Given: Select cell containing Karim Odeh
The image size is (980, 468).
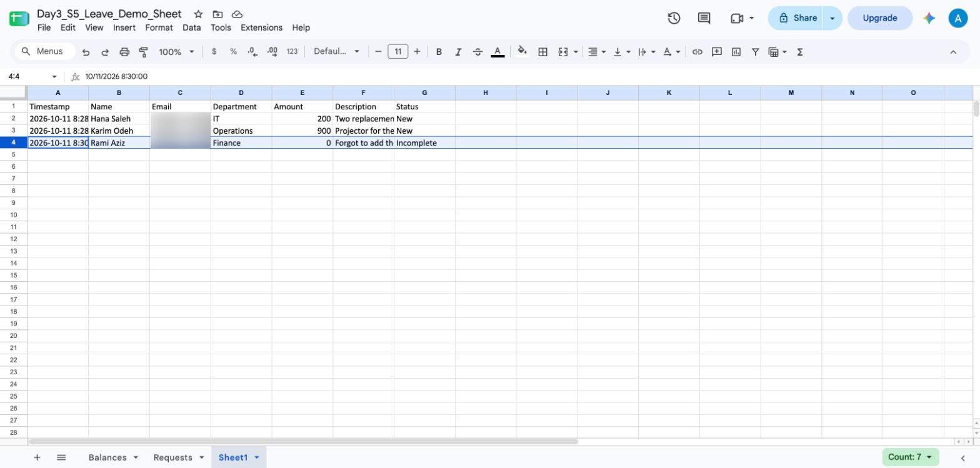Looking at the screenshot, I should coord(119,131).
